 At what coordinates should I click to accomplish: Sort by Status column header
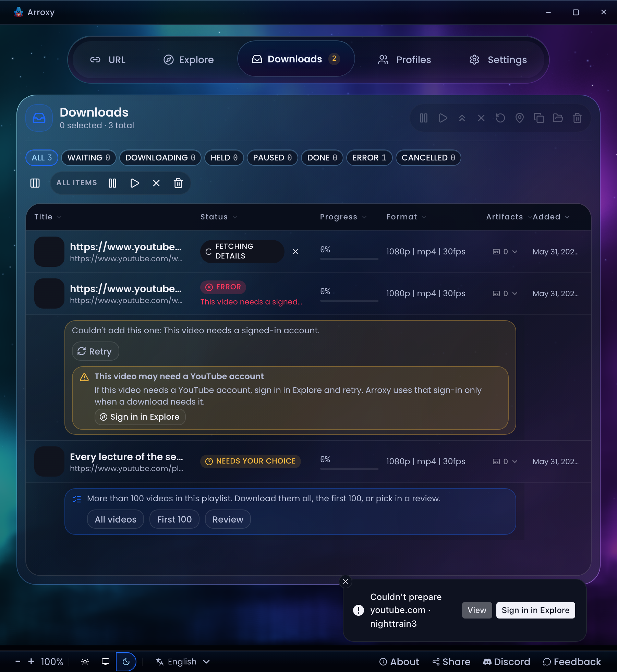point(219,217)
